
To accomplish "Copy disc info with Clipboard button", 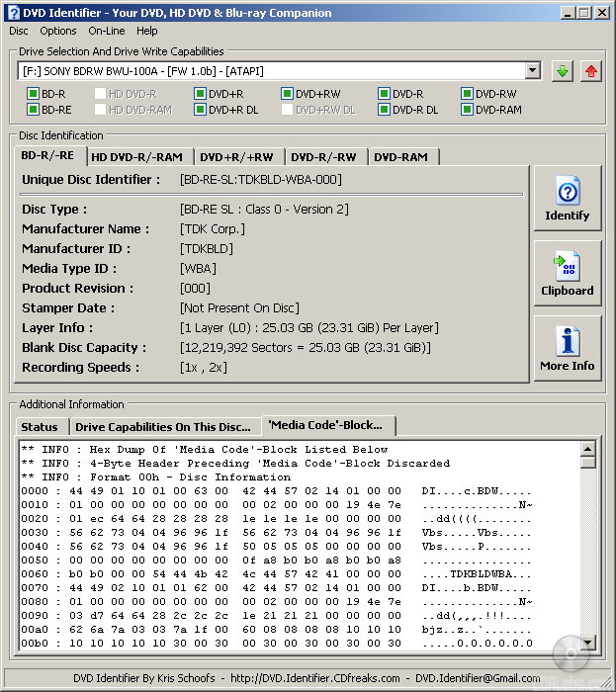I will coord(567,274).
